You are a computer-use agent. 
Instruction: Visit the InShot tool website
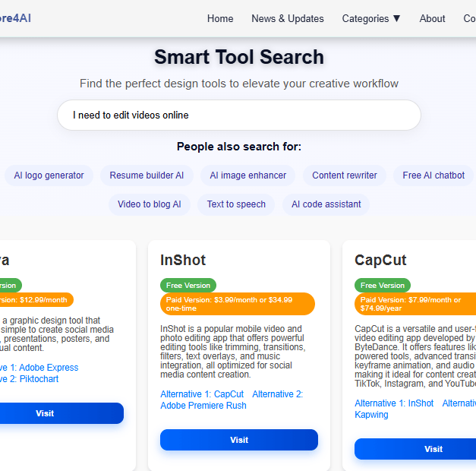click(238, 440)
